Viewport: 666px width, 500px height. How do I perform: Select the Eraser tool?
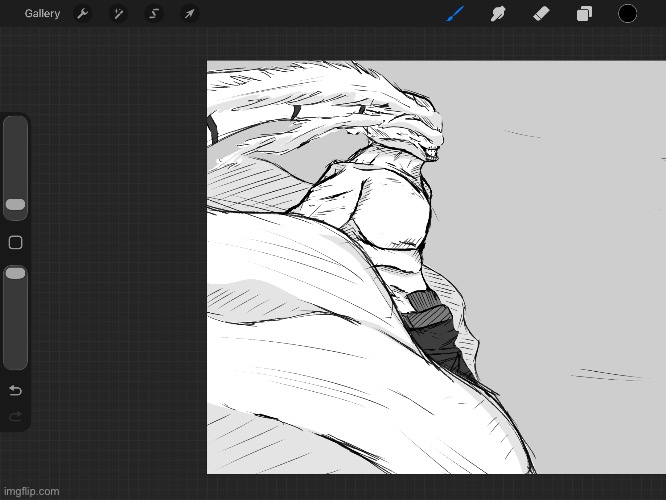click(540, 14)
